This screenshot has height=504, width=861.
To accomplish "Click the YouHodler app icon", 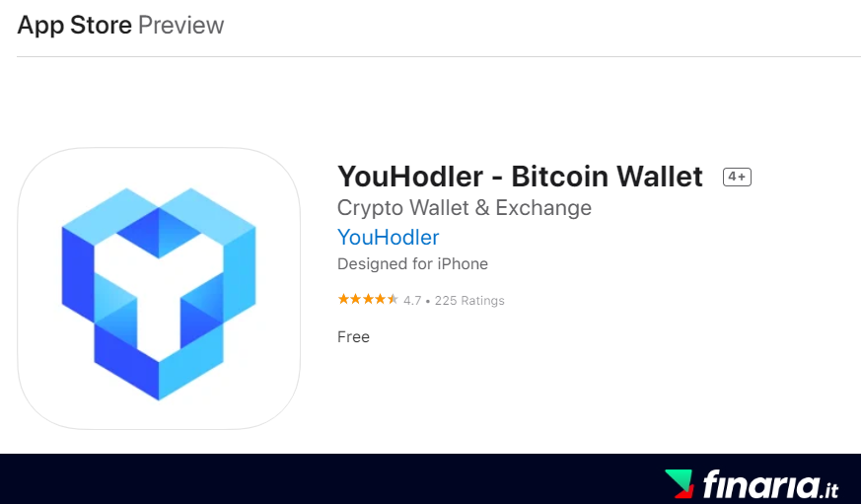I will tap(159, 288).
